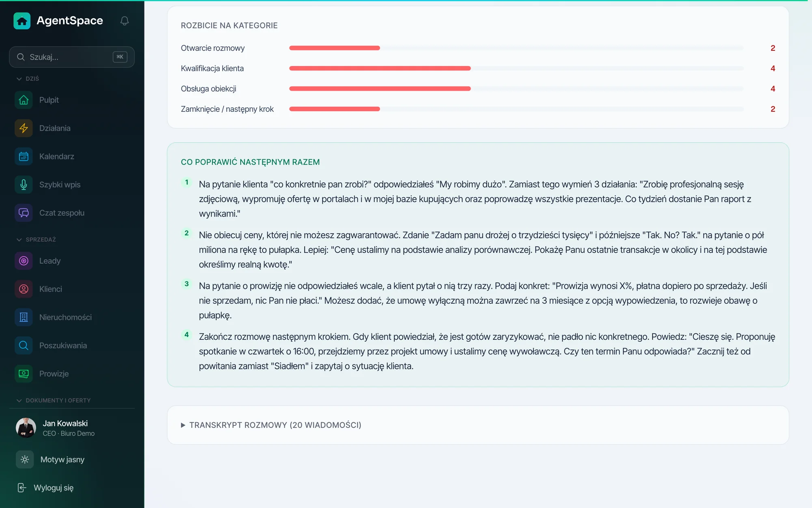Toggle Motyw jasny theme
This screenshot has height=508, width=812.
72,460
